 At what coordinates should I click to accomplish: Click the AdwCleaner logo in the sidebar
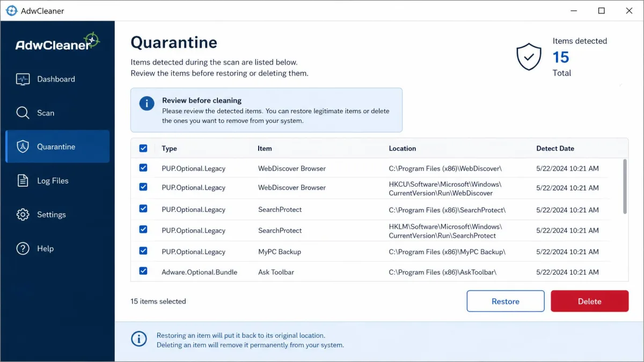57,42
